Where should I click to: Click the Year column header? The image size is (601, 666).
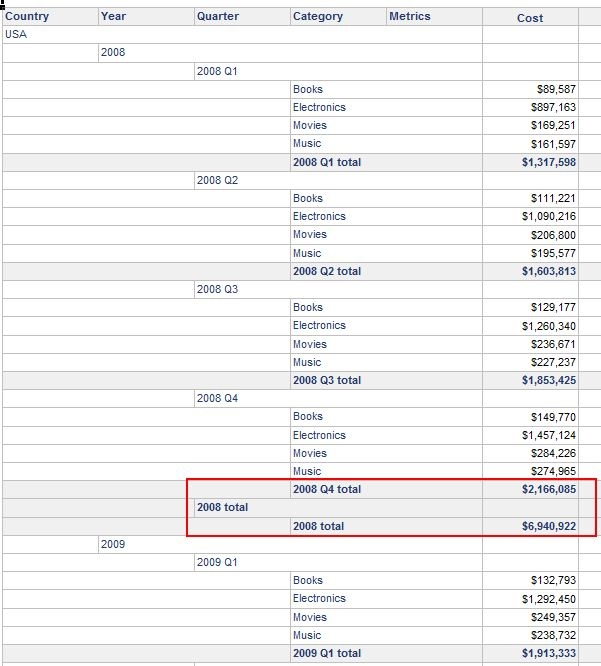146,17
